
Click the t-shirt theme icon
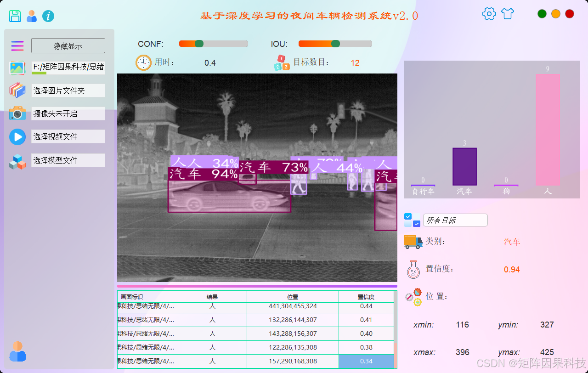[507, 14]
